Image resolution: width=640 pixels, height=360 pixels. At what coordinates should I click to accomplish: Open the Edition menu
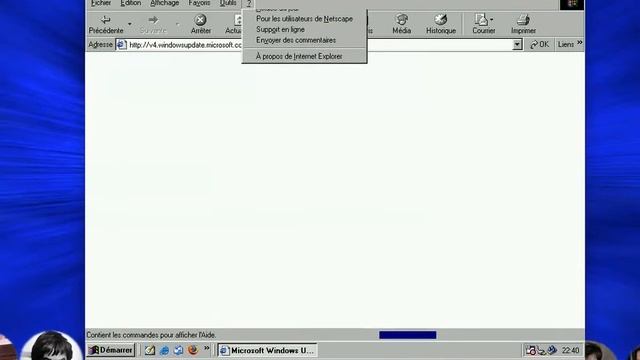tap(130, 3)
